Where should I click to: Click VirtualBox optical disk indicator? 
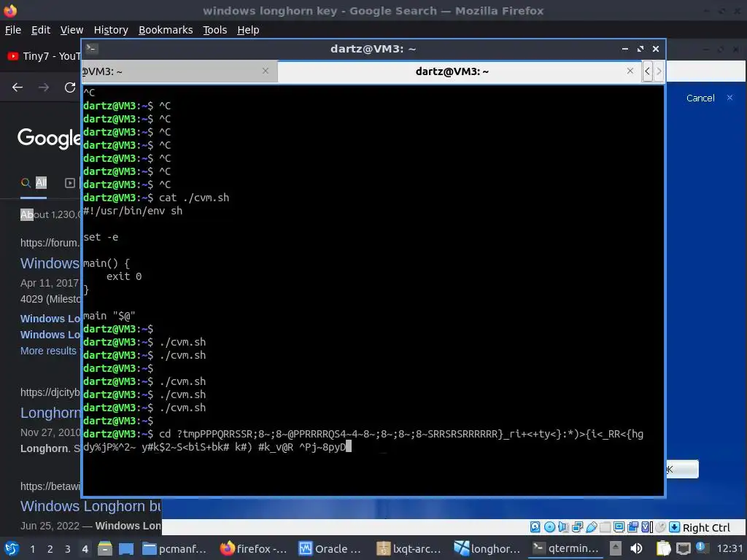(x=549, y=527)
